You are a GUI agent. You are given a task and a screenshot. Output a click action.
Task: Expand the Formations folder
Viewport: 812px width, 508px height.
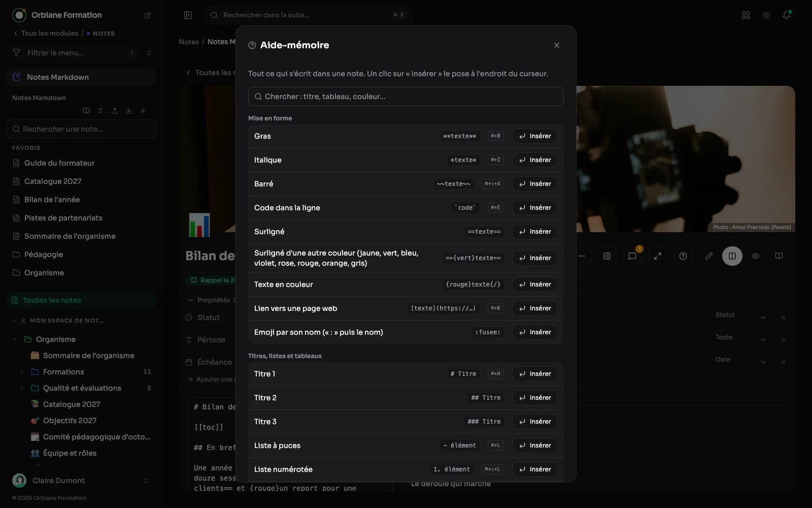coord(22,372)
